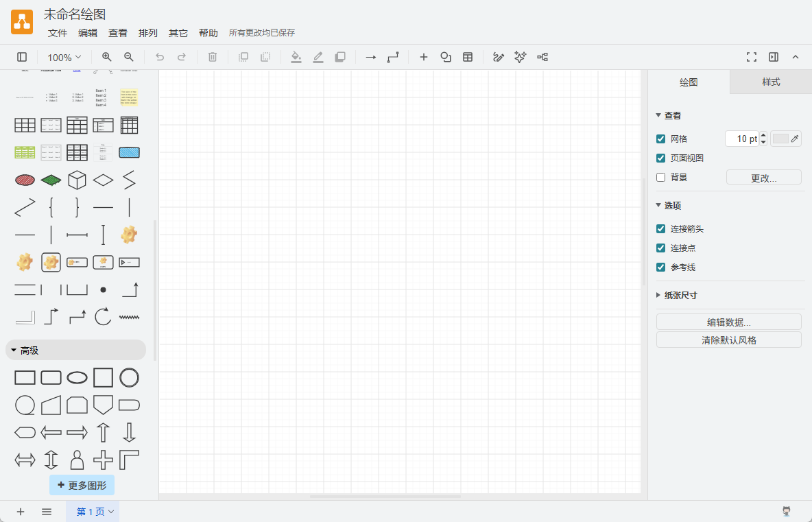
Task: Click the draw.io logo
Action: [22, 22]
